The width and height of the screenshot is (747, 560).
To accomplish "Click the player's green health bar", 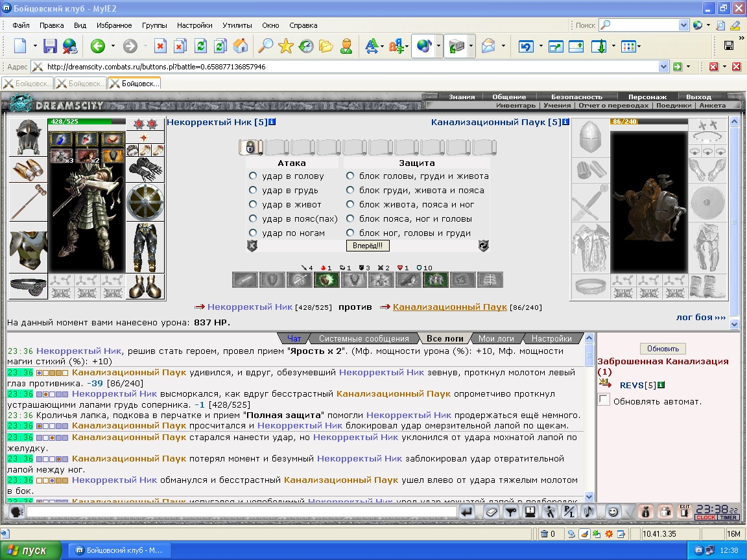I will click(87, 121).
